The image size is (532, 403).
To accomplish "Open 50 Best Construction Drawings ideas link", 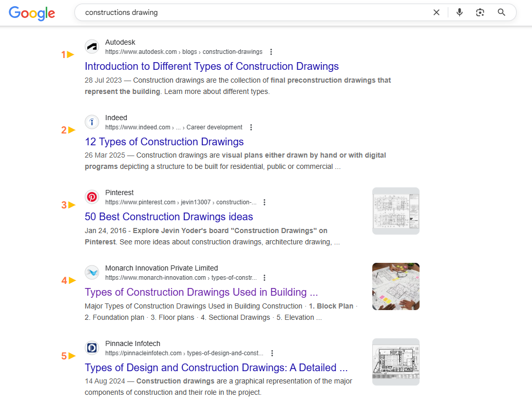I will click(169, 217).
